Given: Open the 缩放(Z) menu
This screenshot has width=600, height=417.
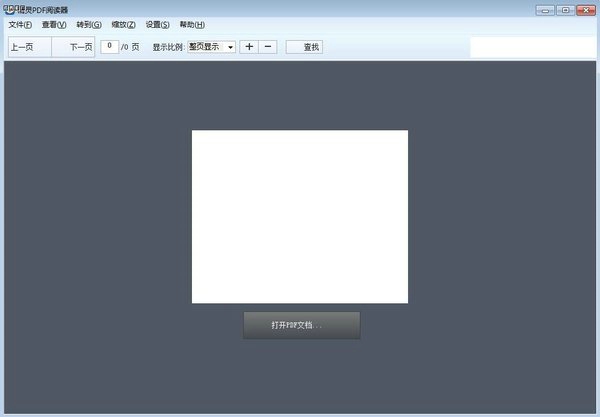Looking at the screenshot, I should 124,24.
